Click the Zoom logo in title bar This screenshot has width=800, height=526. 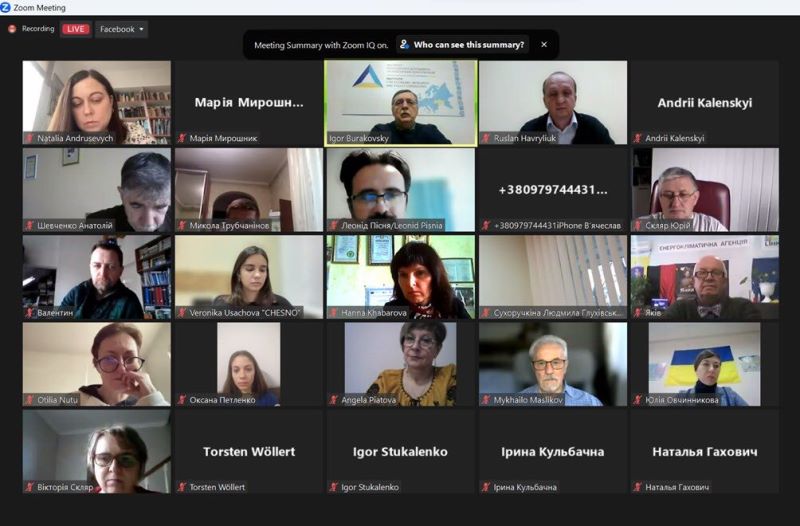tap(6, 7)
